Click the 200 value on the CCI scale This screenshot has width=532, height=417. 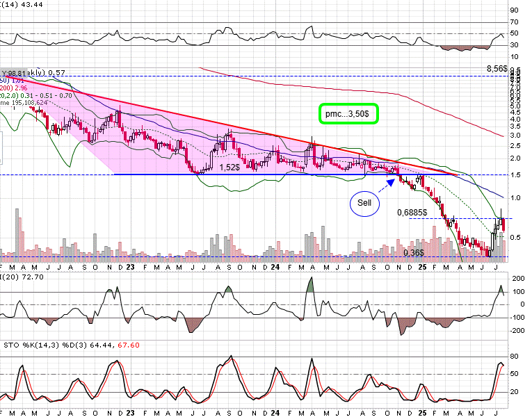pyautogui.click(x=518, y=279)
